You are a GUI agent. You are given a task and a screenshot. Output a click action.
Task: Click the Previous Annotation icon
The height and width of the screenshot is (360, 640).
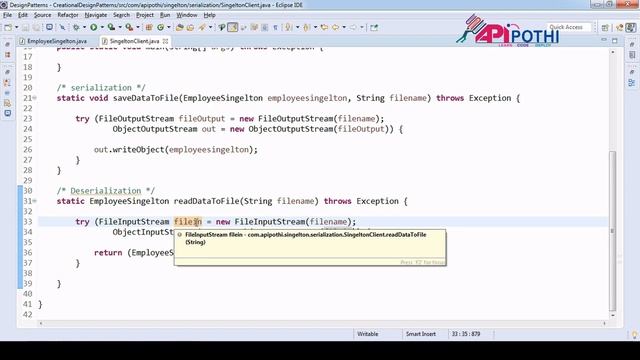tap(307, 27)
